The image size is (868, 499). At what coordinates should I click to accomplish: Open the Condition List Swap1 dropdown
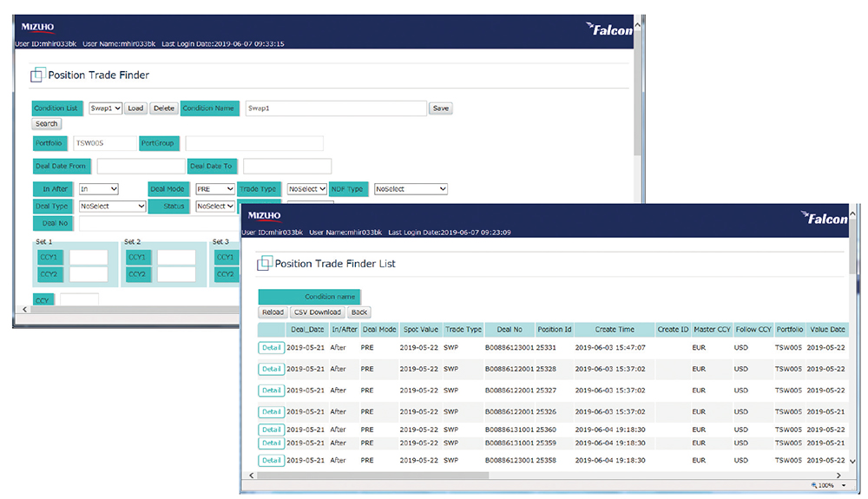(x=105, y=108)
